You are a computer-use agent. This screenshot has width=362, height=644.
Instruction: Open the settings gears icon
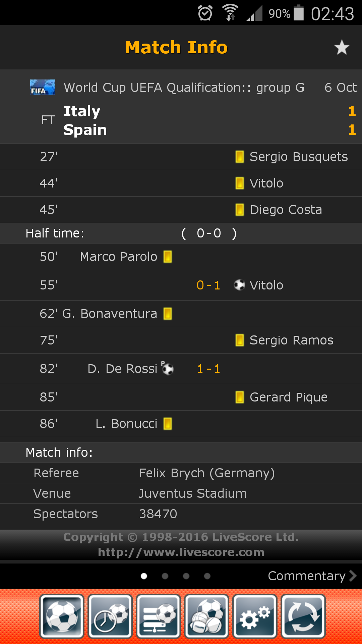click(x=255, y=616)
